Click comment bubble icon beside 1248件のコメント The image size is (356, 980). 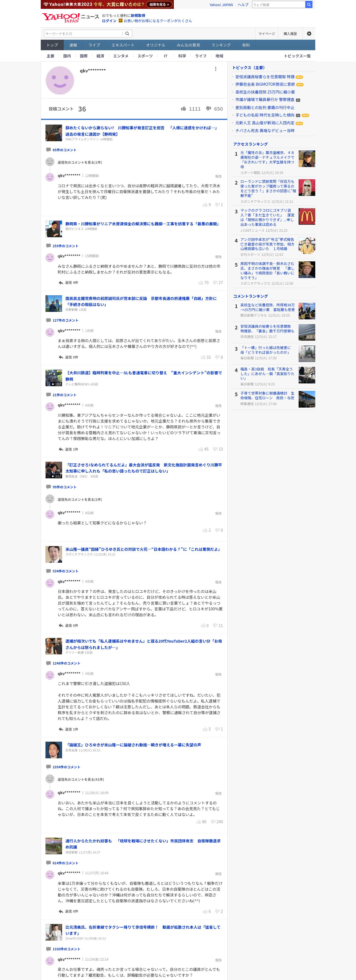click(x=48, y=663)
